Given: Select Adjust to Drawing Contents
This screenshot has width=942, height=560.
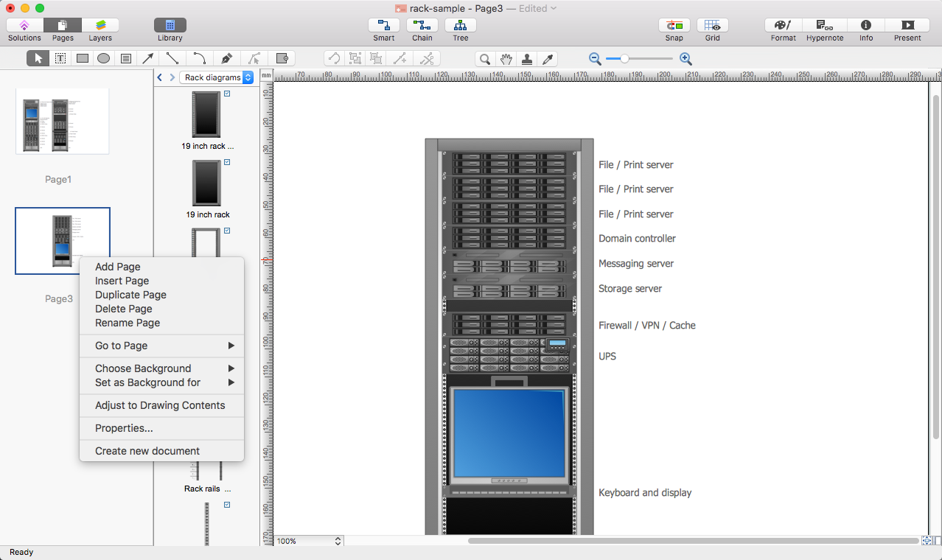Looking at the screenshot, I should [160, 405].
